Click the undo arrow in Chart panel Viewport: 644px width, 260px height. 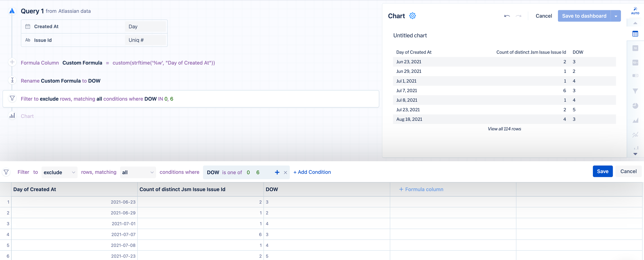(x=507, y=16)
